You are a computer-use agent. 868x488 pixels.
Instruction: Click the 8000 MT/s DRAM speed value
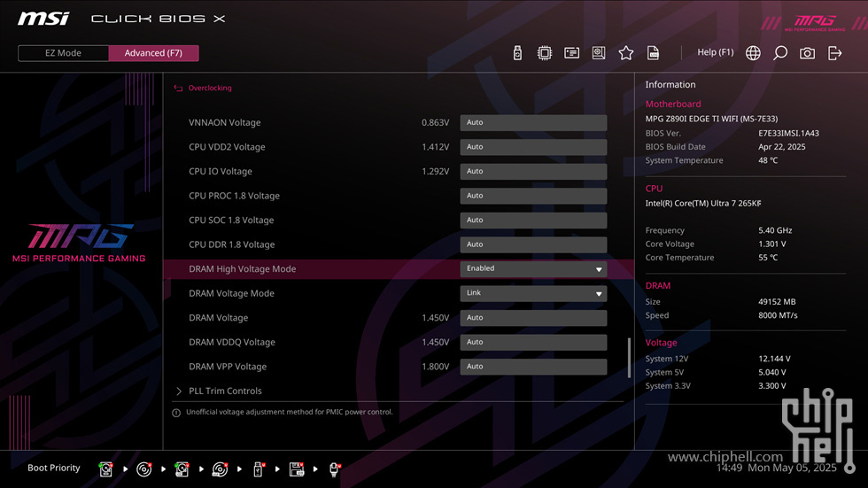778,315
